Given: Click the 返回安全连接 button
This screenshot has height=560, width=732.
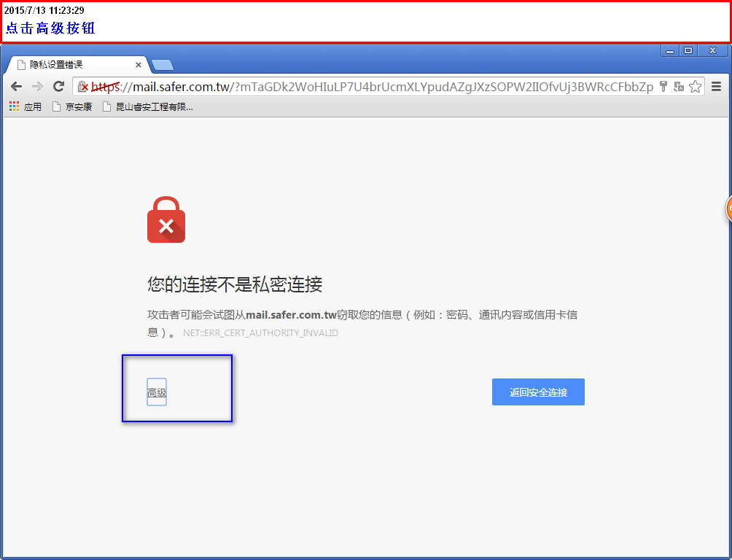Looking at the screenshot, I should click(x=538, y=392).
